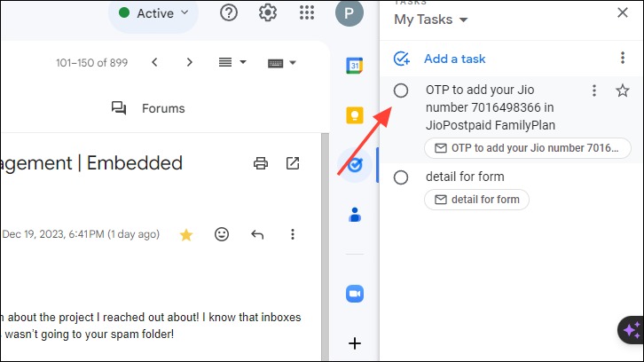
Task: Open the account avatar labeled P
Action: [349, 12]
